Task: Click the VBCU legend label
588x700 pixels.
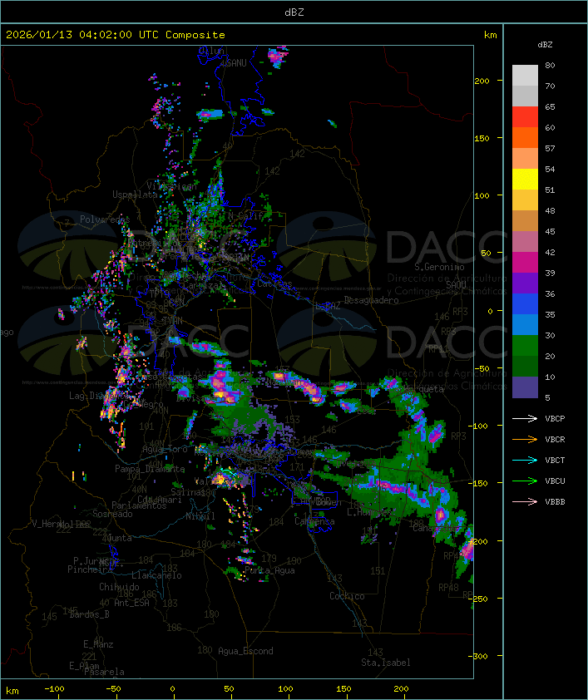Action: [555, 481]
